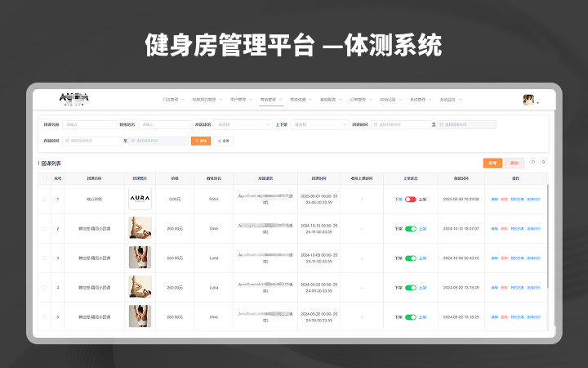
Task: Check the select-all checkbox in table header
Action: 44,177
